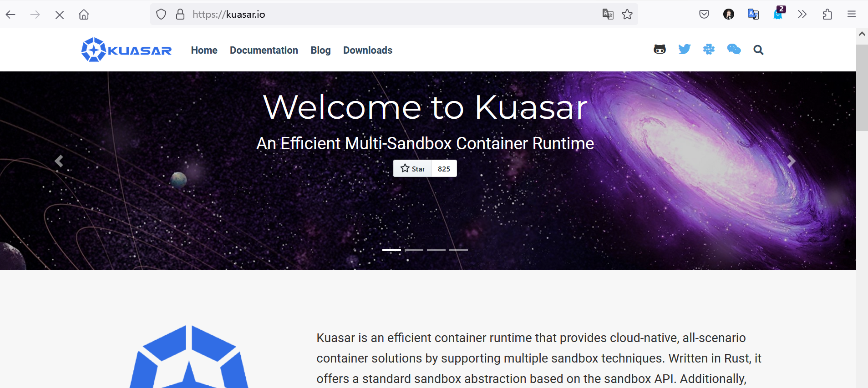Click 'An Efficient Multi-Sandbox Container Runtime' subtitle
The width and height of the screenshot is (868, 388).
[x=425, y=143]
